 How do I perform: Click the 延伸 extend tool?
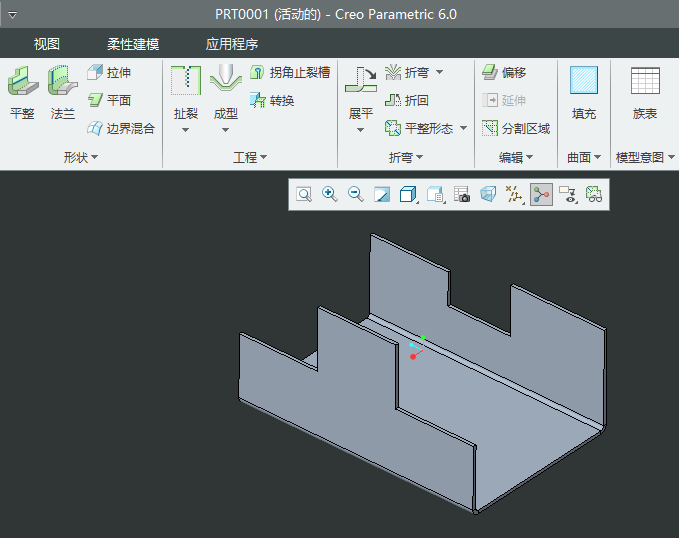tap(504, 100)
